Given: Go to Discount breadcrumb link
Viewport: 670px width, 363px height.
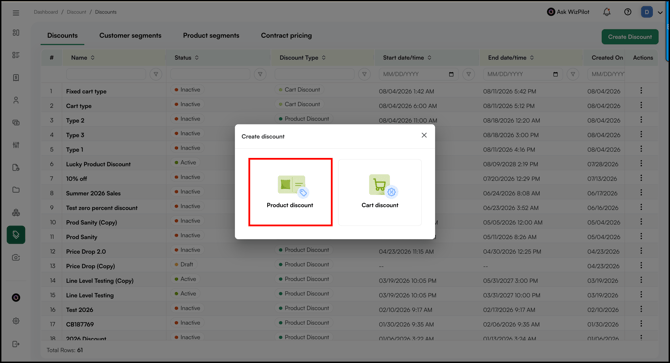Looking at the screenshot, I should coord(76,12).
